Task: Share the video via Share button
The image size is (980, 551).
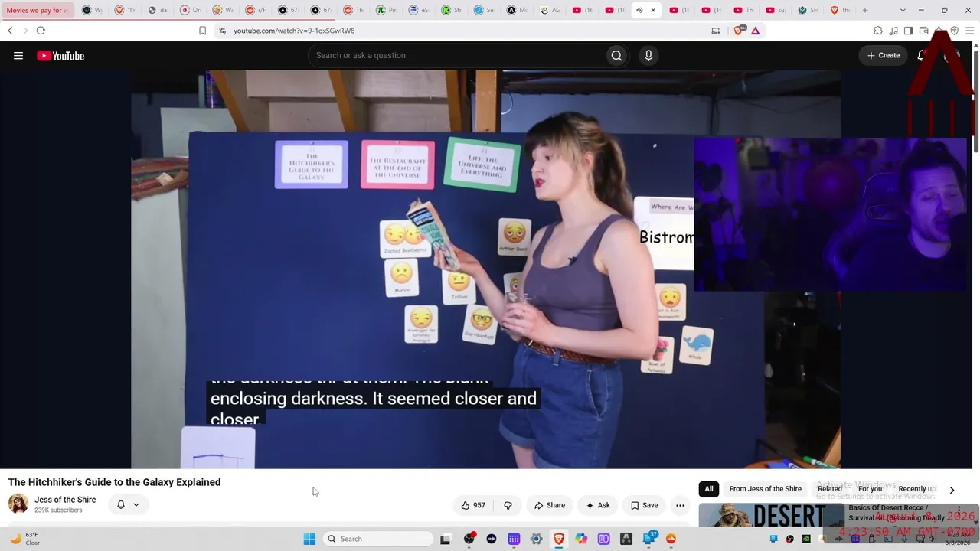Action: click(550, 505)
